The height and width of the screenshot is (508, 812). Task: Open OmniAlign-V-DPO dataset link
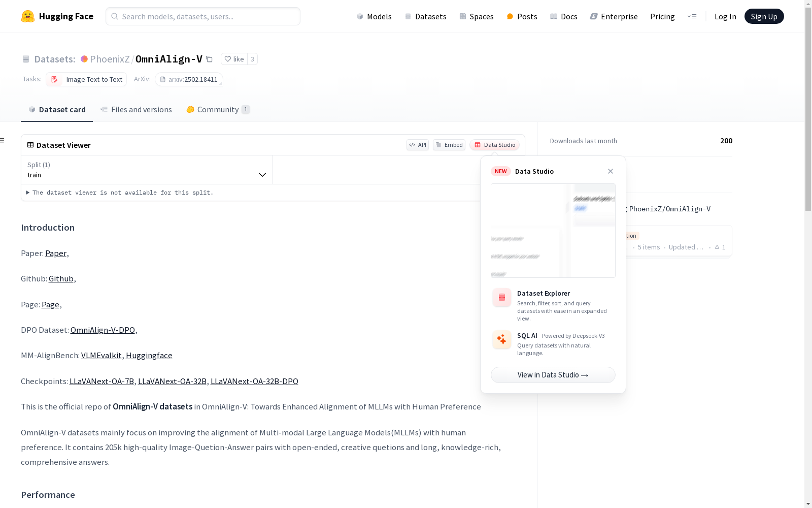pos(103,330)
